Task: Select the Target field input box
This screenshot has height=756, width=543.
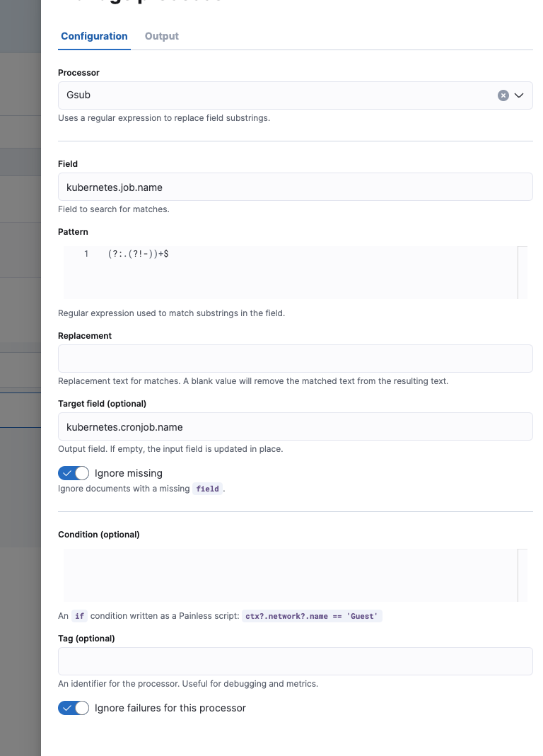Action: tap(295, 427)
